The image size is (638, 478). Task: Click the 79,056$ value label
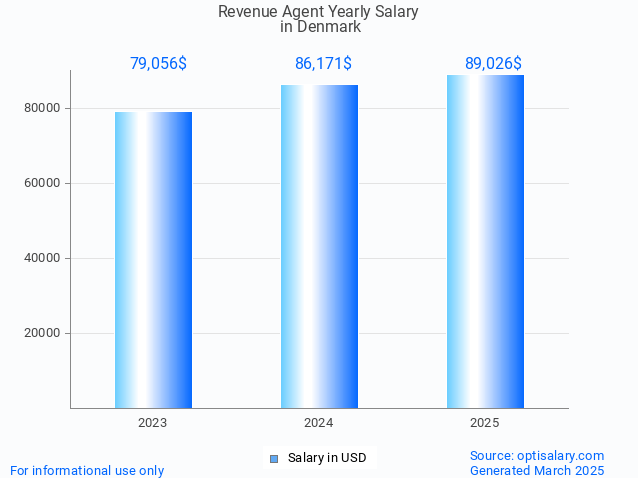point(158,64)
